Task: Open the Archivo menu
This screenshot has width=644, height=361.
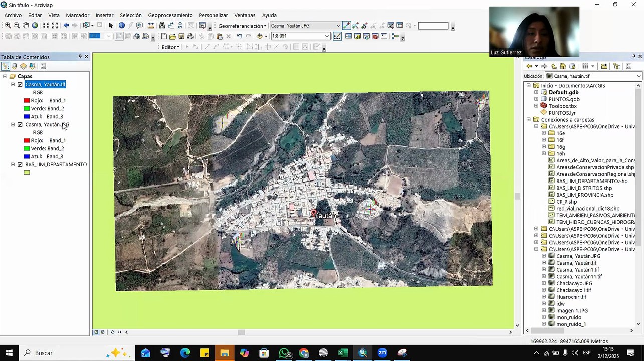Action: click(13, 15)
